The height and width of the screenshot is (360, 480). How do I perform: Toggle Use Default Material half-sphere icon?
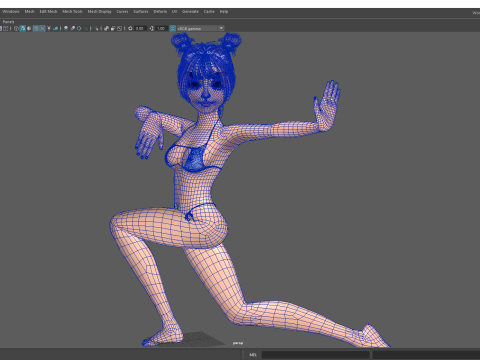pyautogui.click(x=29, y=29)
